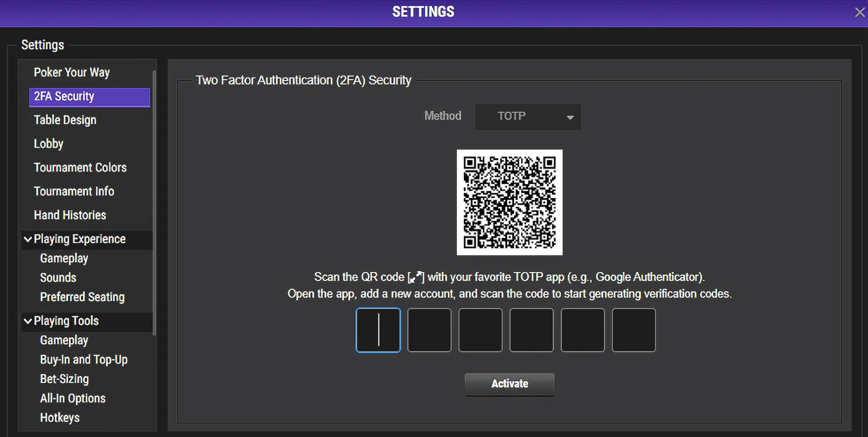Select Preferred Seating settings
Viewport: 868px width, 437px height.
coord(82,297)
